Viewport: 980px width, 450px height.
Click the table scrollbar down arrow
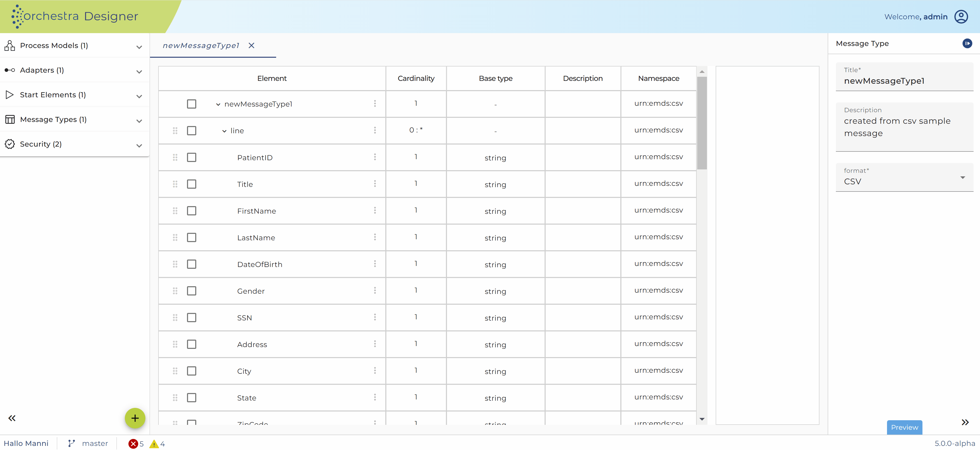pos(702,419)
